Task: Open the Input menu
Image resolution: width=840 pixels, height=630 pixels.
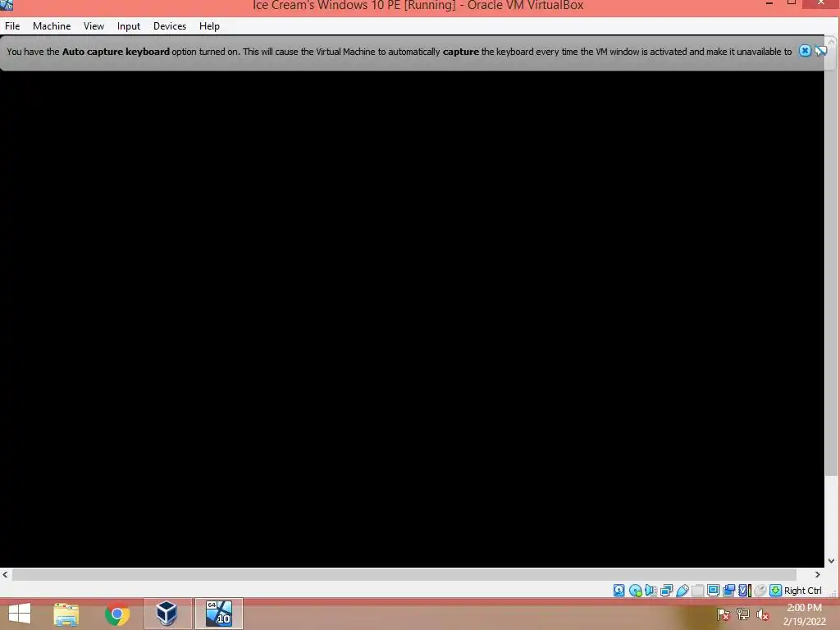Action: [x=129, y=25]
